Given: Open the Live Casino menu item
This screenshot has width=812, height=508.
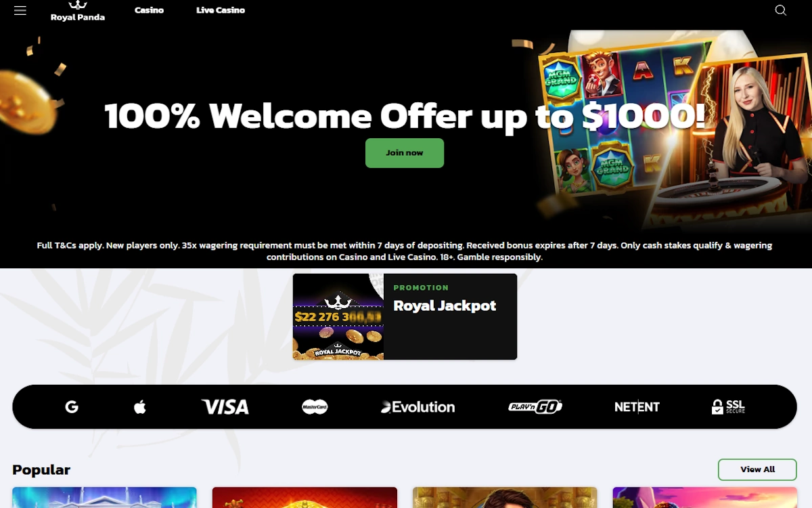Looking at the screenshot, I should (x=221, y=10).
